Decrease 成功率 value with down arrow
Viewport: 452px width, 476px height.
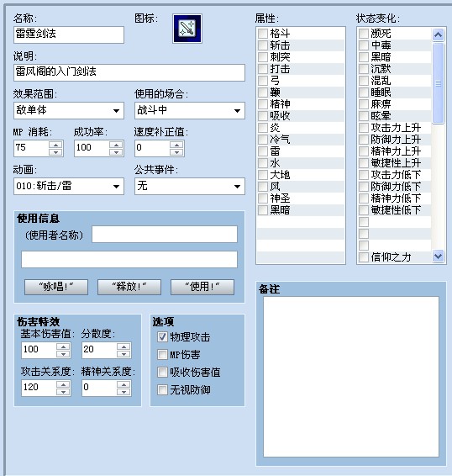tap(116, 152)
